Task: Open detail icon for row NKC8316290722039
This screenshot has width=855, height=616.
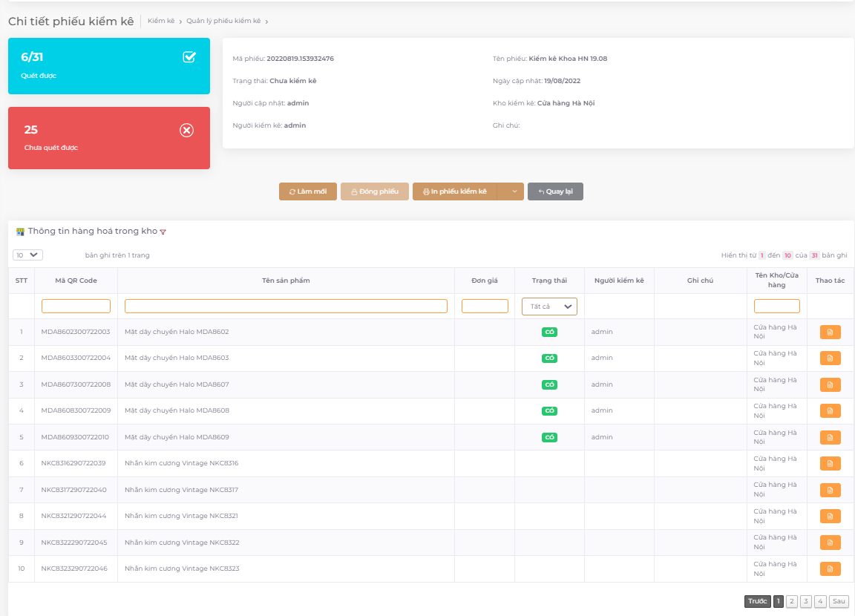Action: pos(830,463)
